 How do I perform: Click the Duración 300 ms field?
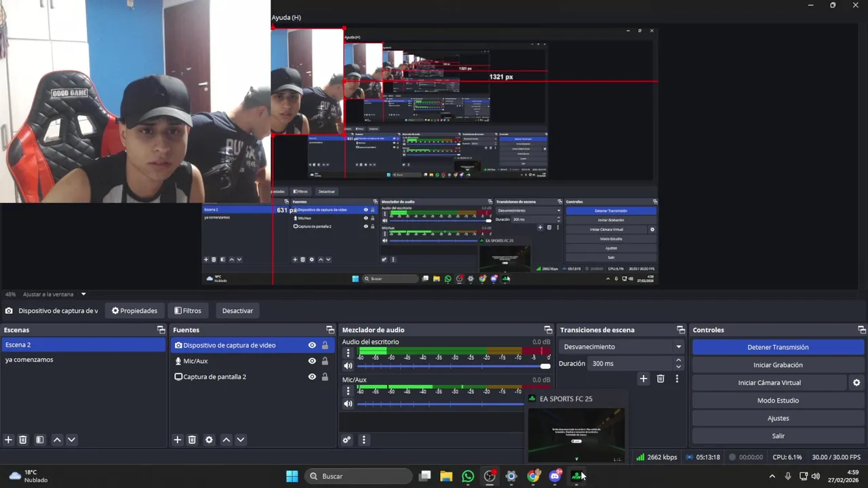629,364
